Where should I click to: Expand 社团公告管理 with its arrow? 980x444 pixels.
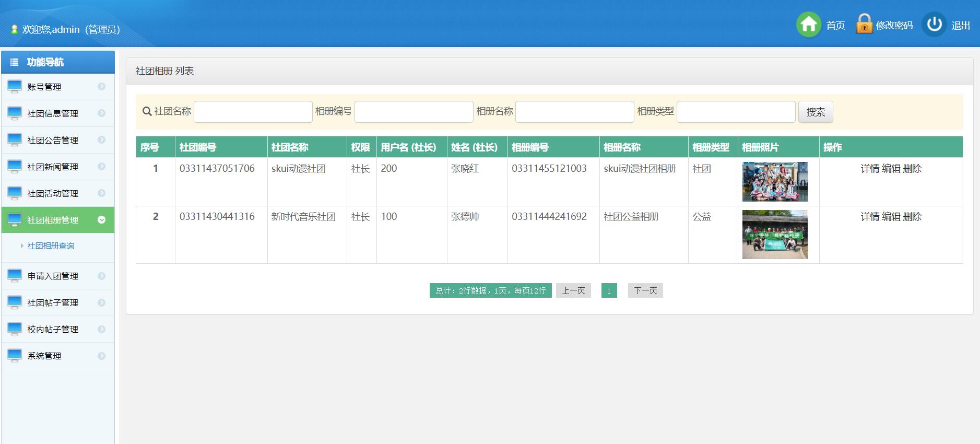(x=102, y=140)
